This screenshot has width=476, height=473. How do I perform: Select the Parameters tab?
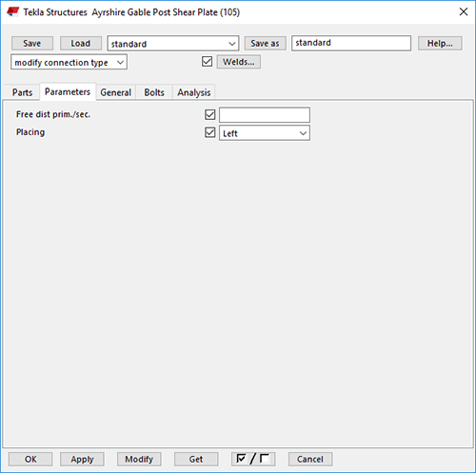(68, 92)
